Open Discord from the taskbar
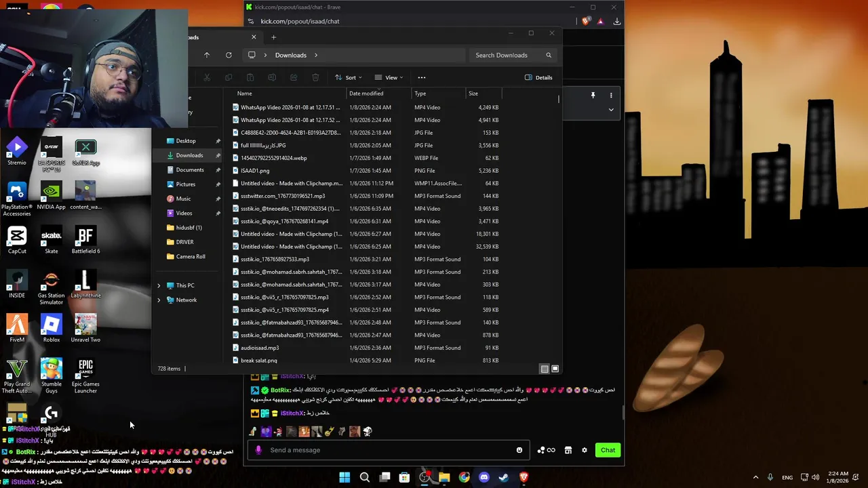Image resolution: width=868 pixels, height=488 pixels. coord(484,477)
